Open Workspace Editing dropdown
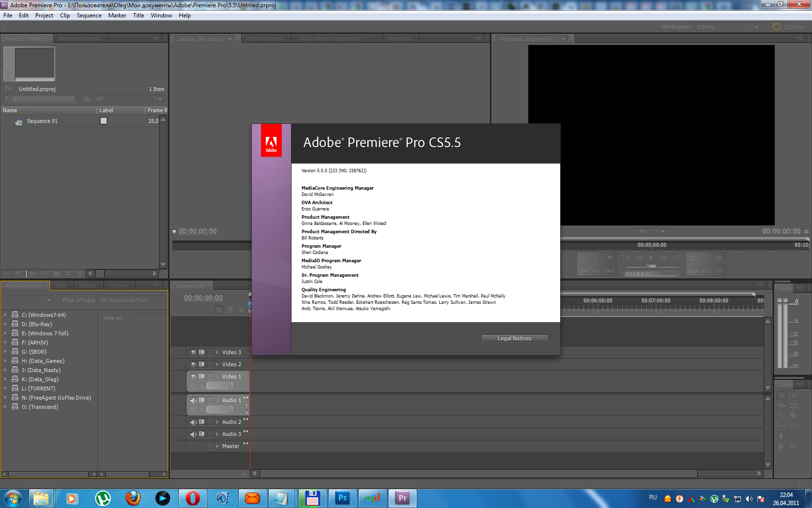The height and width of the screenshot is (508, 812). point(727,27)
